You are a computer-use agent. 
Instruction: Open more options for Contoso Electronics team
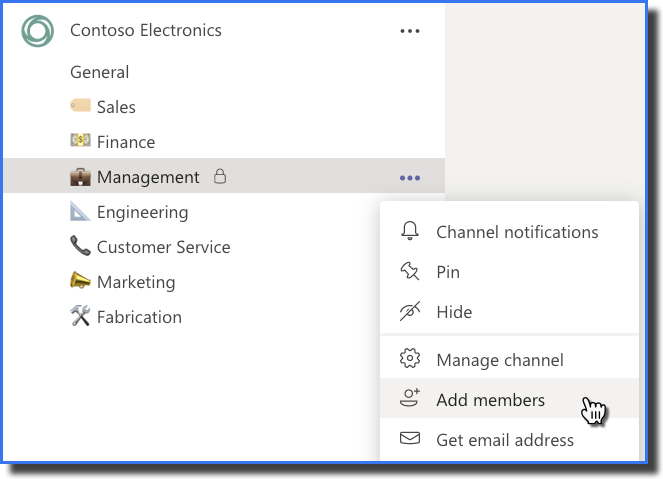point(410,31)
